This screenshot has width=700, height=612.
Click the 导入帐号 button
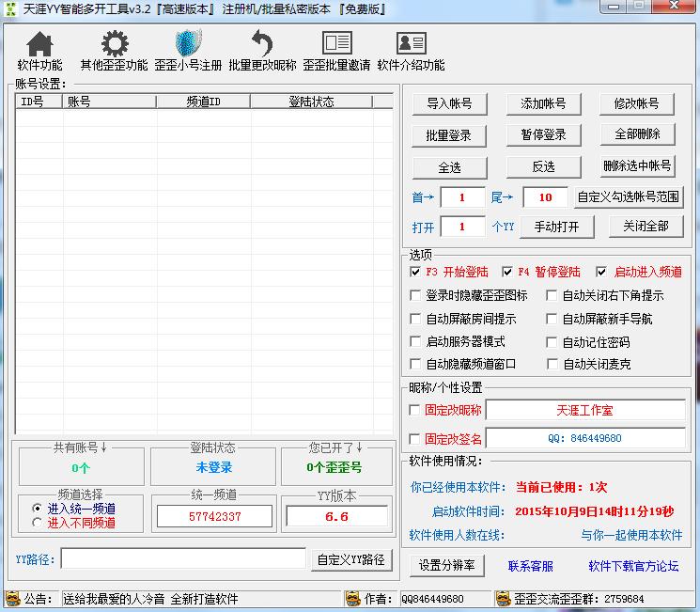pos(449,103)
